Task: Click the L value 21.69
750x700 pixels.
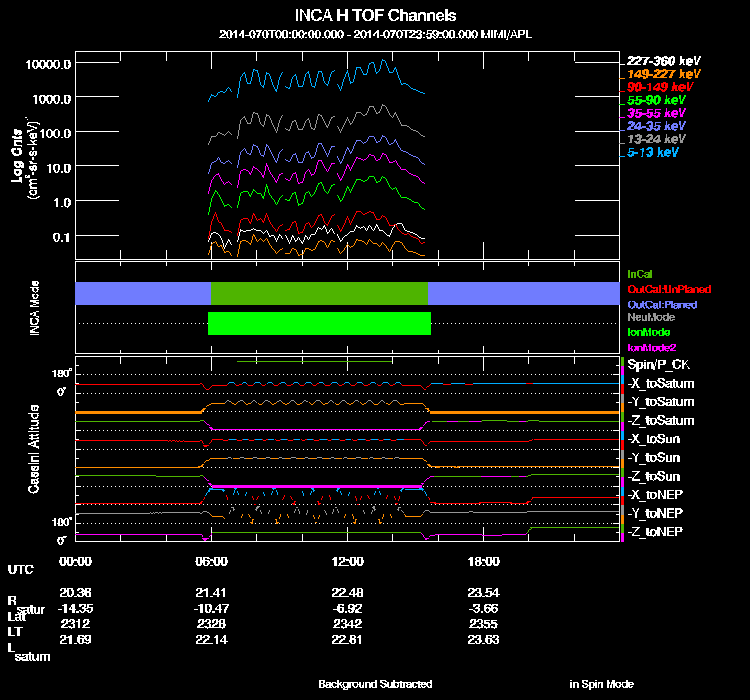Action: tap(75, 640)
